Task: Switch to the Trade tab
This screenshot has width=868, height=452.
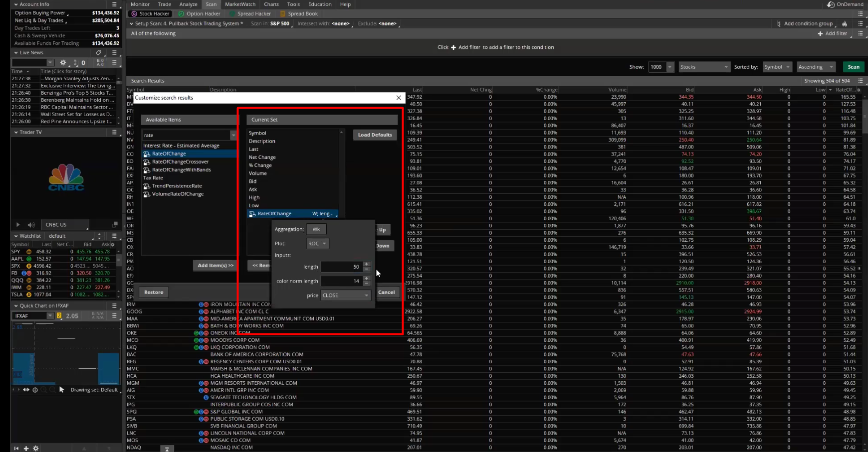Action: (165, 4)
